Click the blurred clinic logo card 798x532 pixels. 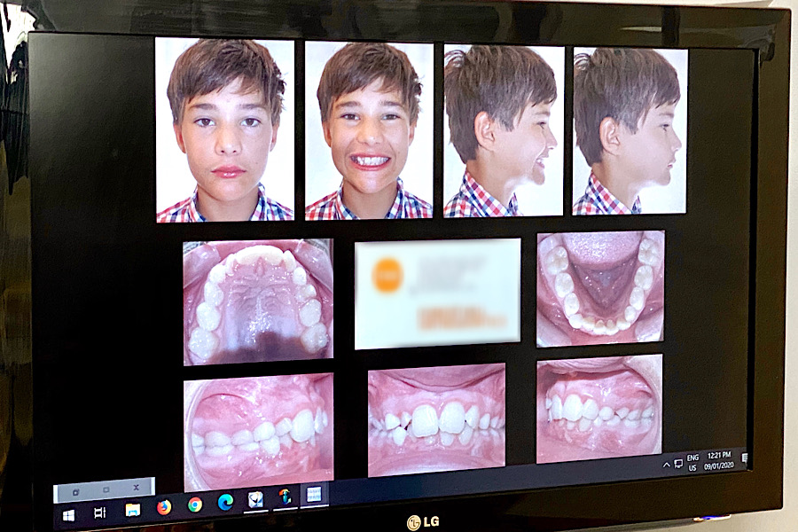tap(437, 293)
